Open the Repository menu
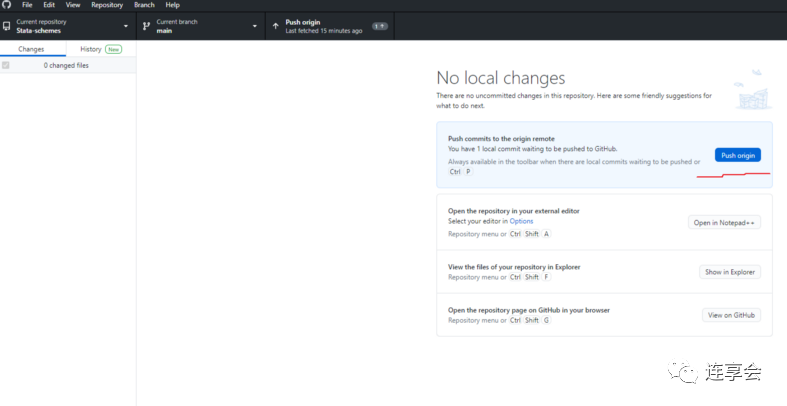Screen dimensions: 787x406 pyautogui.click(x=107, y=5)
